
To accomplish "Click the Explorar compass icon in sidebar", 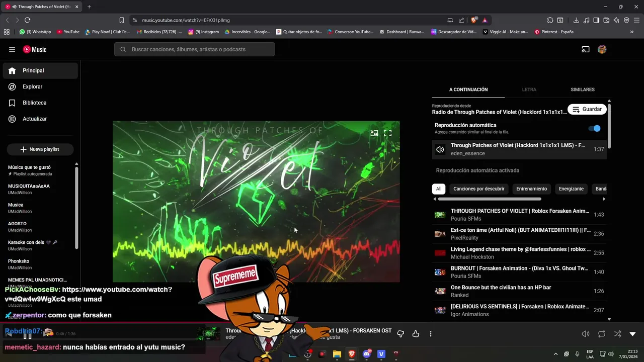I will (12, 86).
